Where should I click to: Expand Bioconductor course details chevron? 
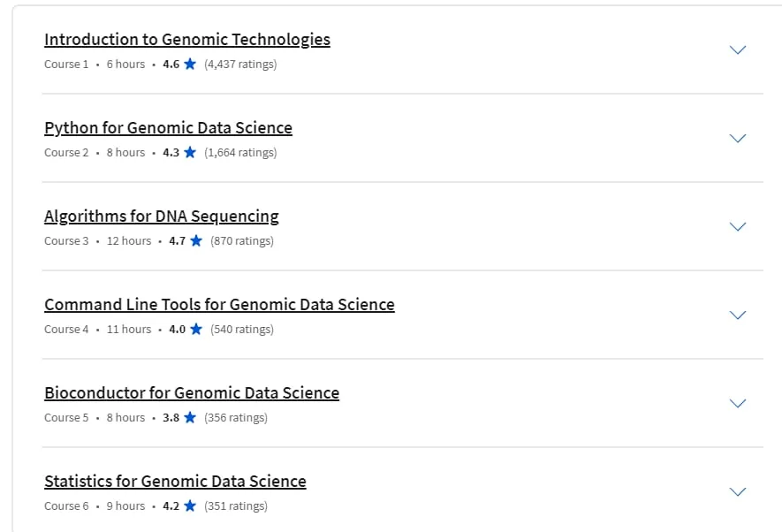738,403
